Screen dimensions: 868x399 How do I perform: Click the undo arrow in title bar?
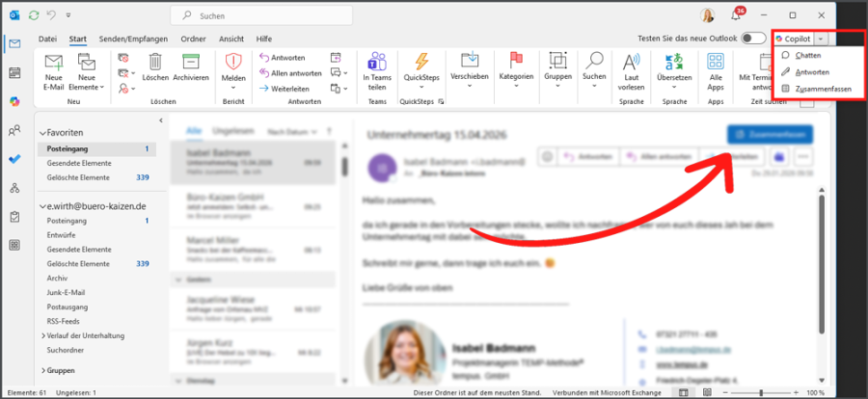tap(51, 15)
